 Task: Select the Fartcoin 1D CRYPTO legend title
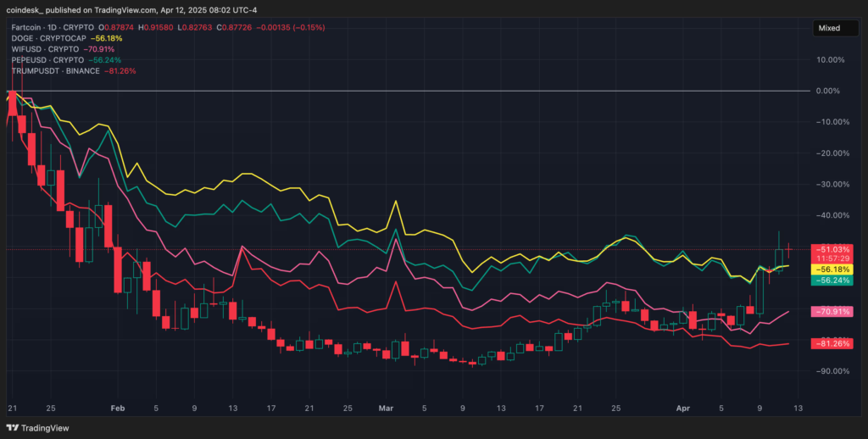pyautogui.click(x=59, y=28)
